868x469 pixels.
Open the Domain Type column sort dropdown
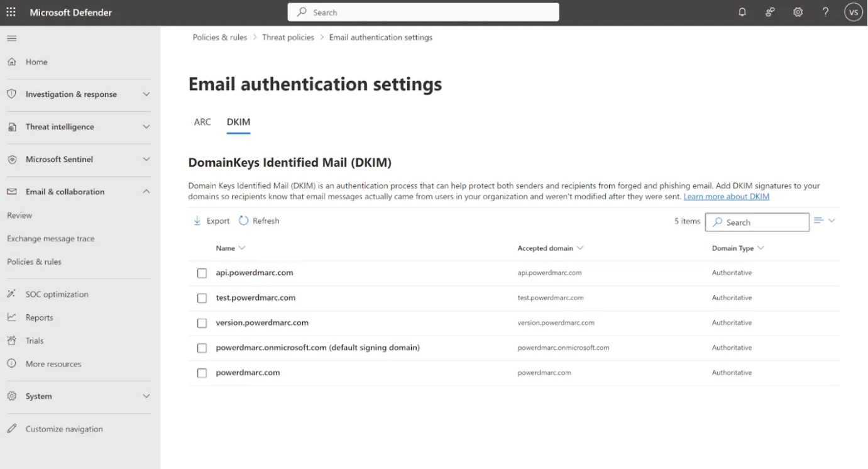(761, 248)
